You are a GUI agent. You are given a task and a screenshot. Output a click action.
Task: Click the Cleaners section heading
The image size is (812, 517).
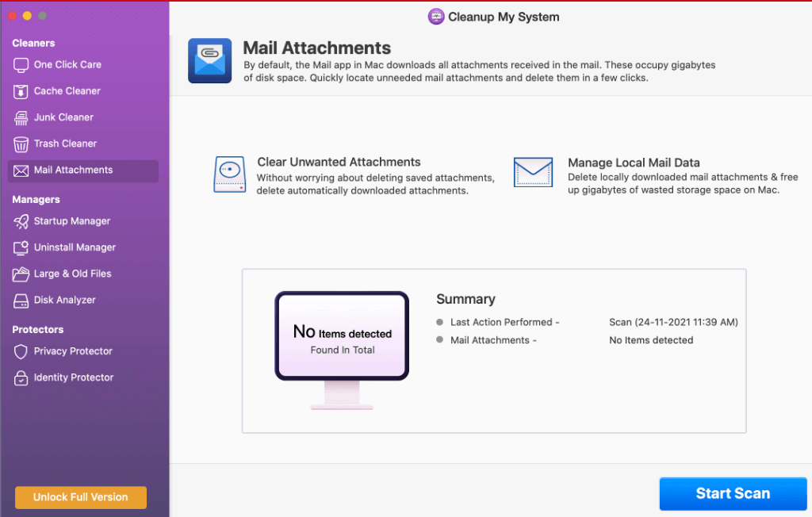[33, 43]
